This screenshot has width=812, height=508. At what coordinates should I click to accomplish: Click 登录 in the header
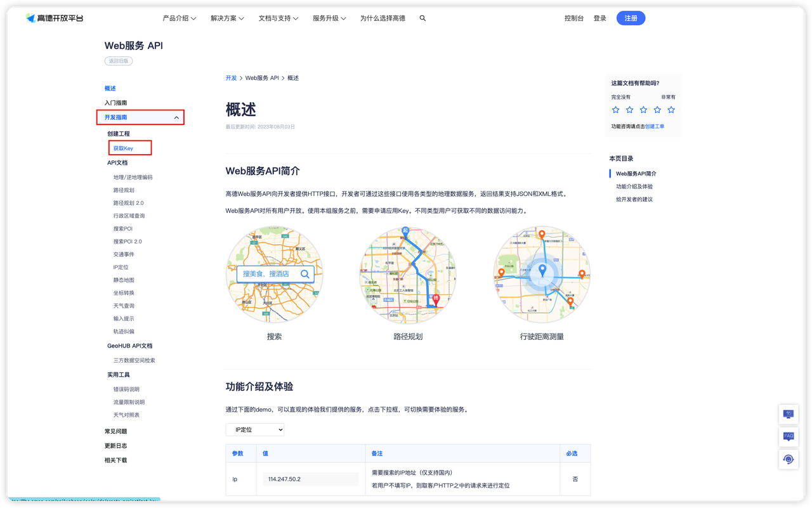pyautogui.click(x=600, y=18)
